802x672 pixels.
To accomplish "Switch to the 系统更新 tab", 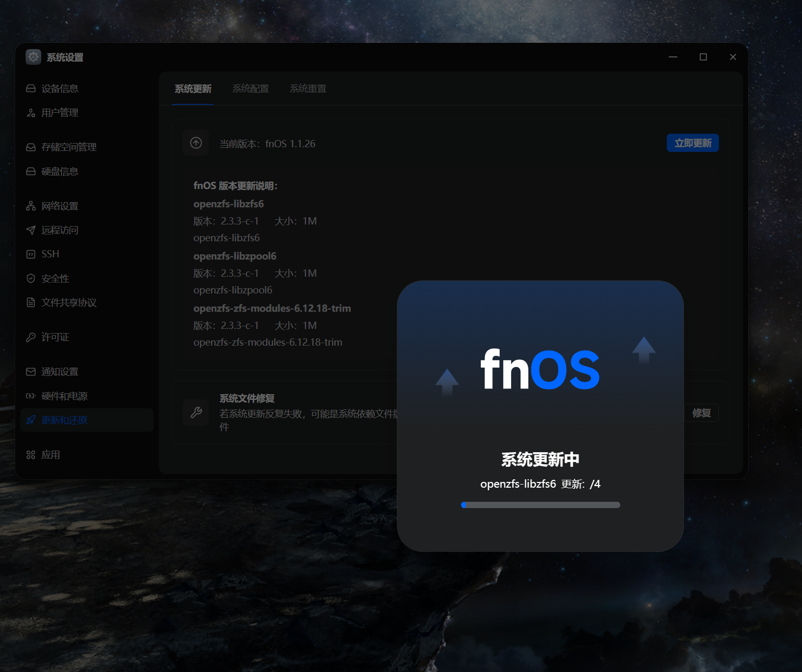I will (193, 89).
